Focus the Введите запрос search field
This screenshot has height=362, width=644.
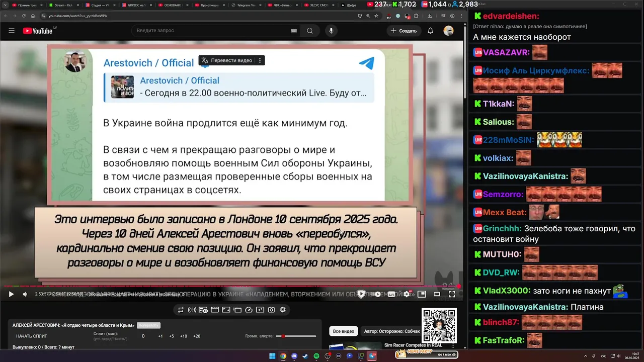tap(211, 31)
